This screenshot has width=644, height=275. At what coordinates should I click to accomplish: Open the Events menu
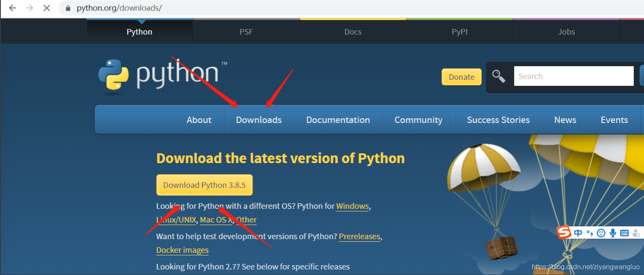coord(614,120)
